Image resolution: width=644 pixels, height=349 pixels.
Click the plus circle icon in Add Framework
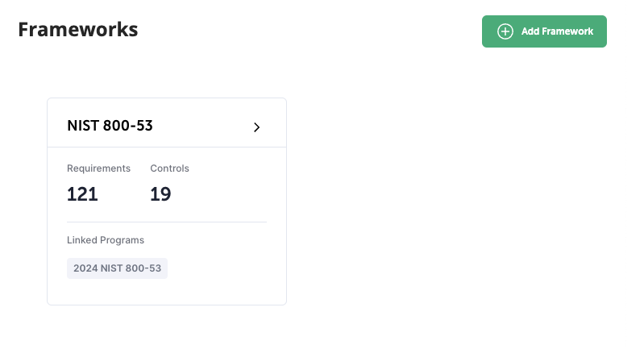point(505,31)
